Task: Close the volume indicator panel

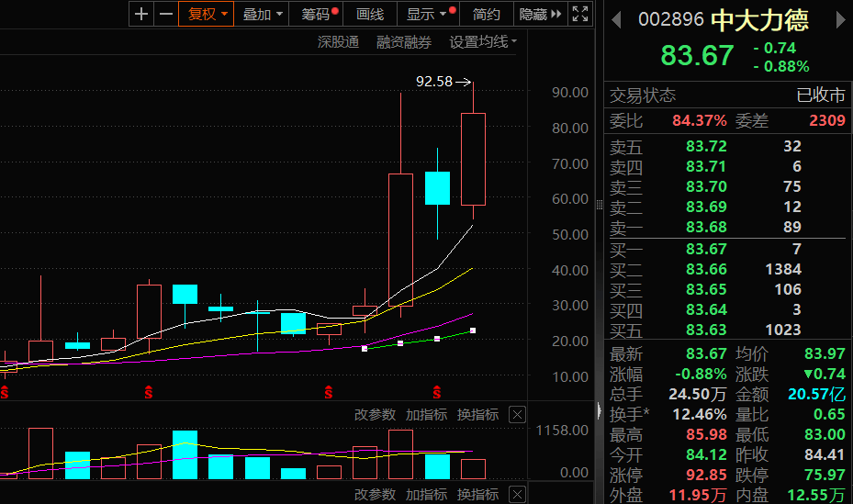Action: tap(517, 415)
